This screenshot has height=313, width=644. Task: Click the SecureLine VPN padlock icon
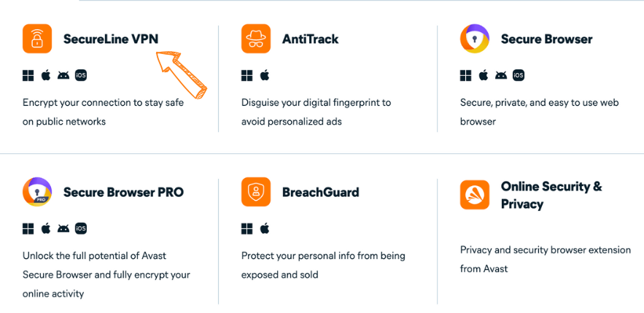[37, 39]
